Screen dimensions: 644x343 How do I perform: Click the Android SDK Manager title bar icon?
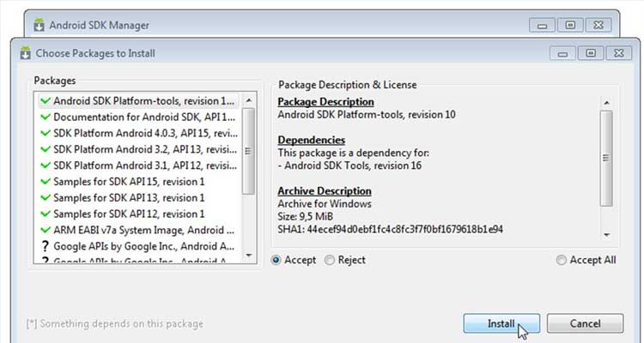pos(39,25)
